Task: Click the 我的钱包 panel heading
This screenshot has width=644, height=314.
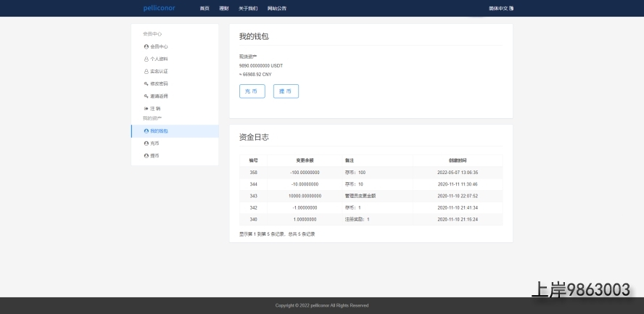Action: pos(254,36)
